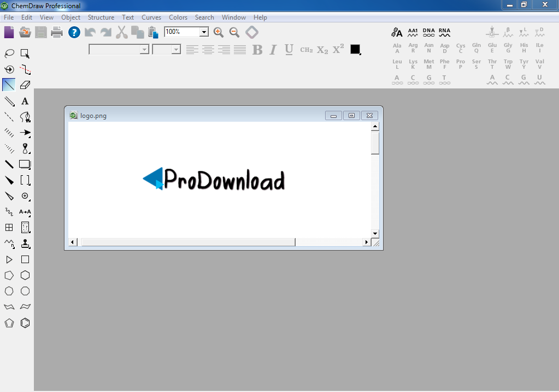Open the Window menu

pyautogui.click(x=233, y=17)
